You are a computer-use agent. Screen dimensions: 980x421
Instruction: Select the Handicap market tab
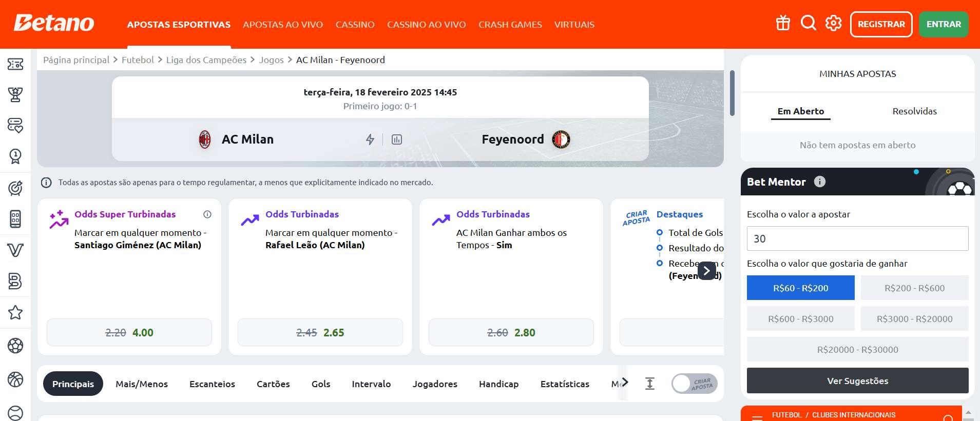498,384
